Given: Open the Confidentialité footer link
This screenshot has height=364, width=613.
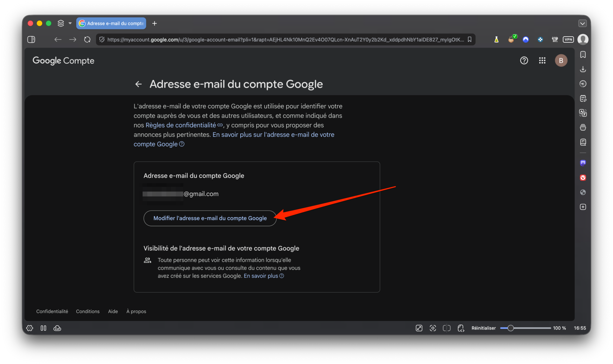Looking at the screenshot, I should click(x=52, y=311).
